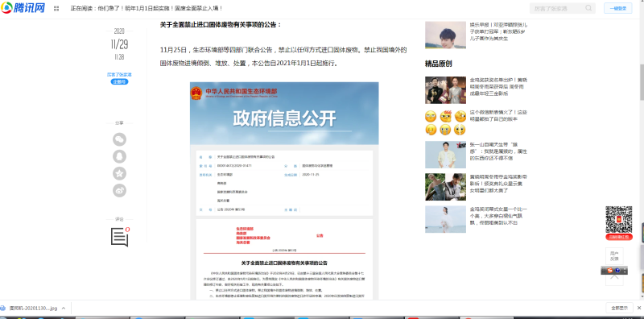Open 张一山自嘲 article thumbnail
644x319 pixels.
pos(445,155)
